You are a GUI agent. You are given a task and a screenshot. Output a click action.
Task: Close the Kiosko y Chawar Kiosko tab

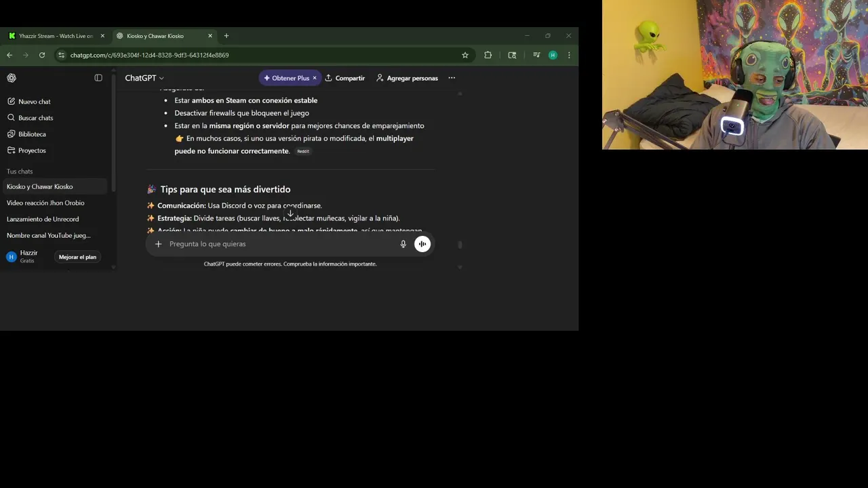pos(210,36)
